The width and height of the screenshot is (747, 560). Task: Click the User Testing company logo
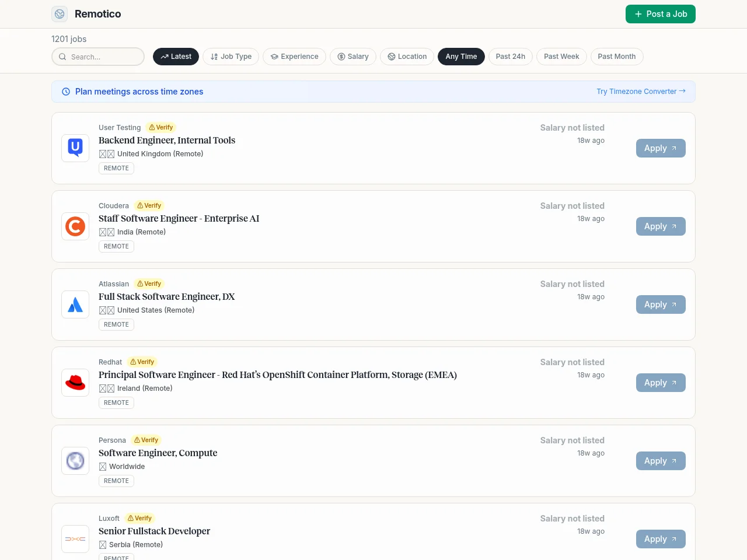75,148
